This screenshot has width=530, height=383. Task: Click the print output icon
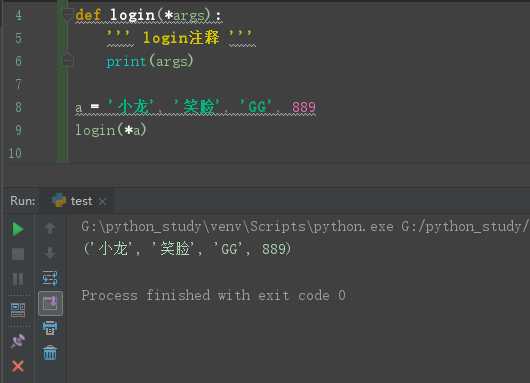coord(50,328)
